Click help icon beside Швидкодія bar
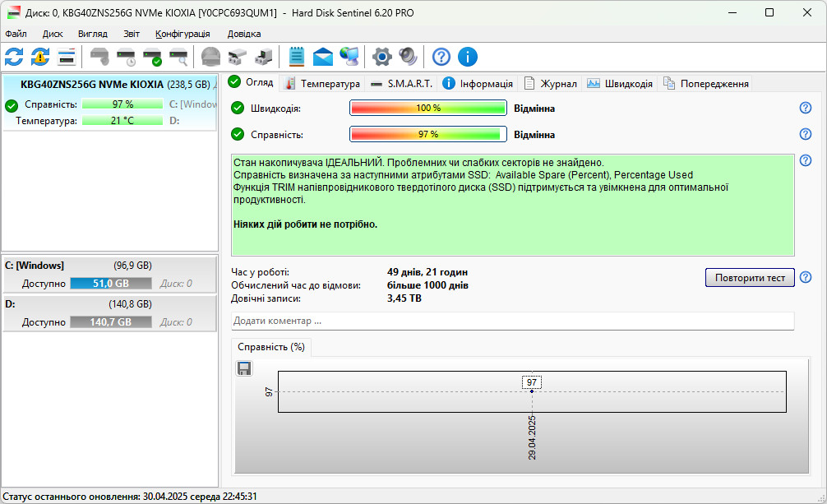Viewport: 827px width, 504px height. (806, 108)
